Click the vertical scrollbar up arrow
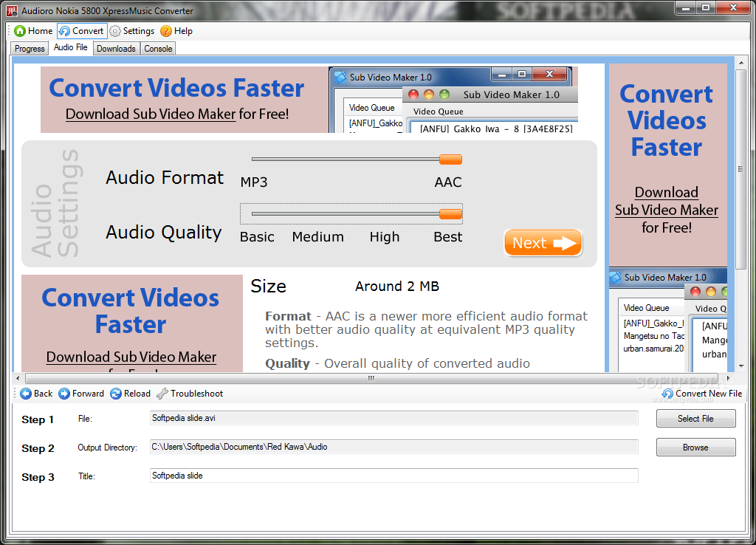Screen dimensions: 756x545 [x=741, y=63]
